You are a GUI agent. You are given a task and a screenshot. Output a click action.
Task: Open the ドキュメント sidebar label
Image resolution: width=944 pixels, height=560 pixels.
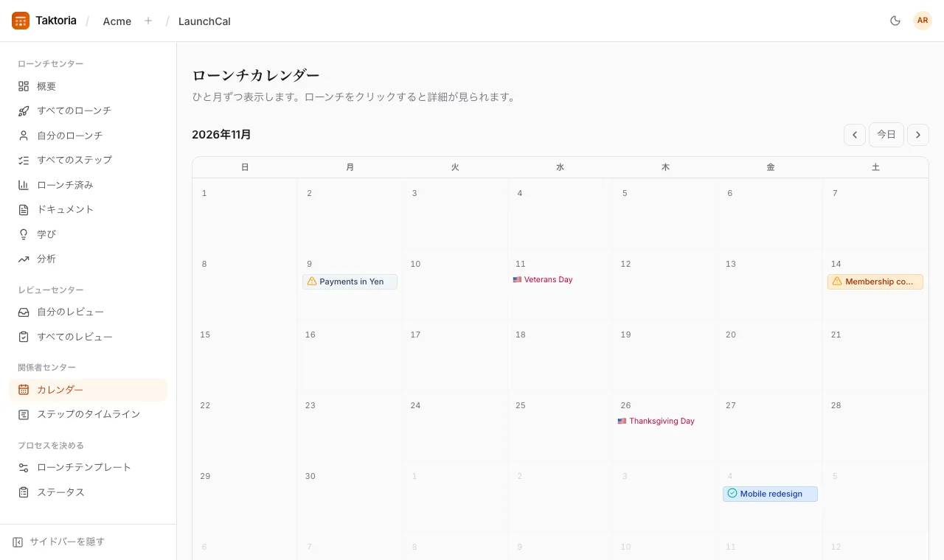tap(66, 209)
